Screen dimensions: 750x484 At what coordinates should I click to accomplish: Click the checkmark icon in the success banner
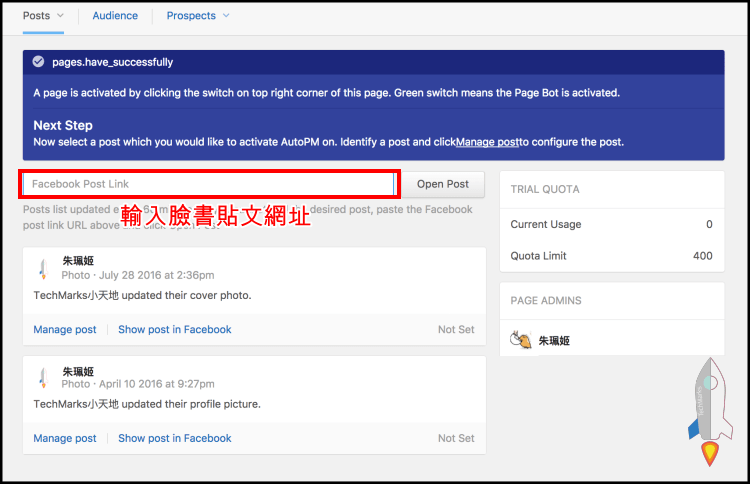pos(38,62)
